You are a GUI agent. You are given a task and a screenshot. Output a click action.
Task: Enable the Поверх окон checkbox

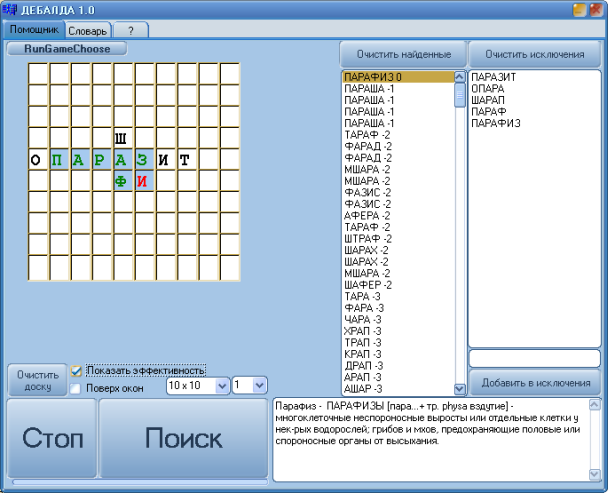[77, 388]
